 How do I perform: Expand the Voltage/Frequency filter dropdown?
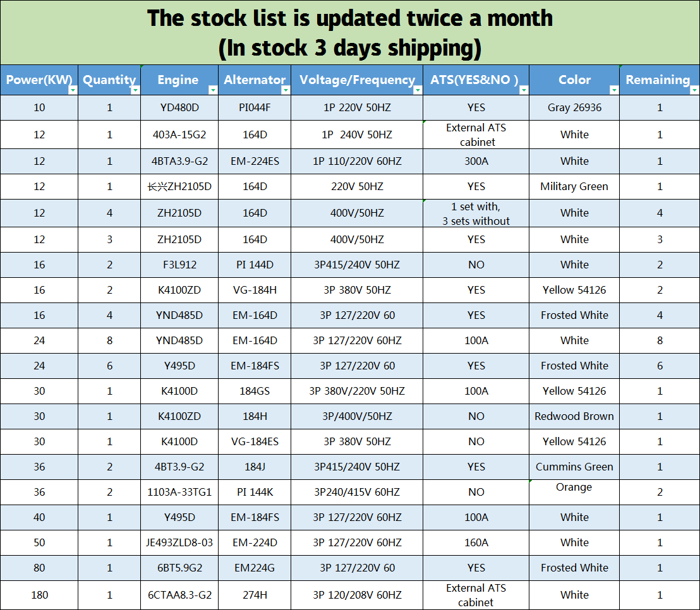pos(417,90)
